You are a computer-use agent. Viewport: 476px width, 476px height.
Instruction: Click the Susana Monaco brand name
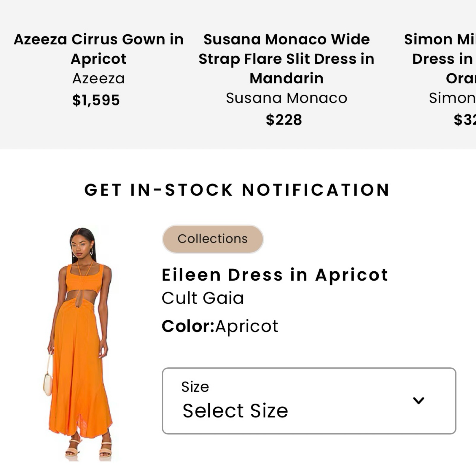(286, 98)
